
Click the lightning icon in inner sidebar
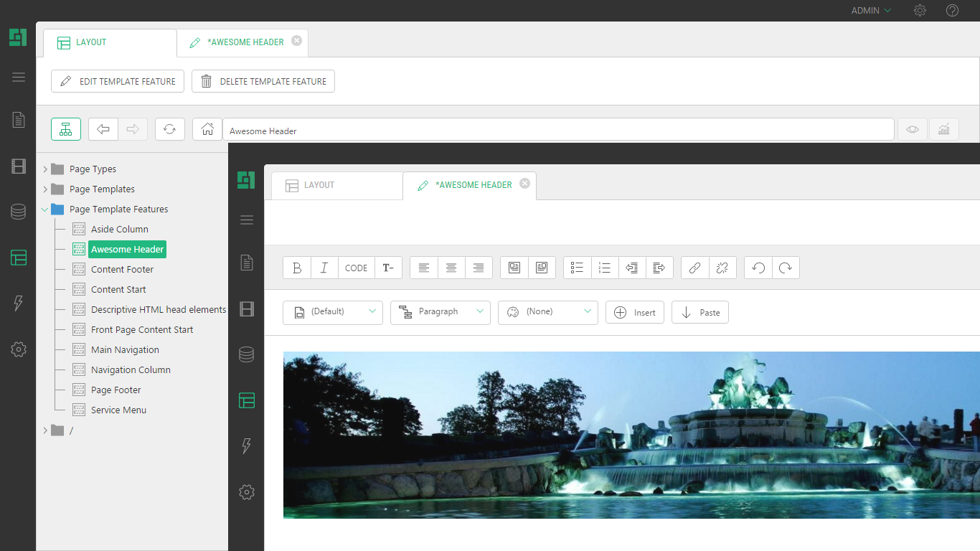(247, 446)
